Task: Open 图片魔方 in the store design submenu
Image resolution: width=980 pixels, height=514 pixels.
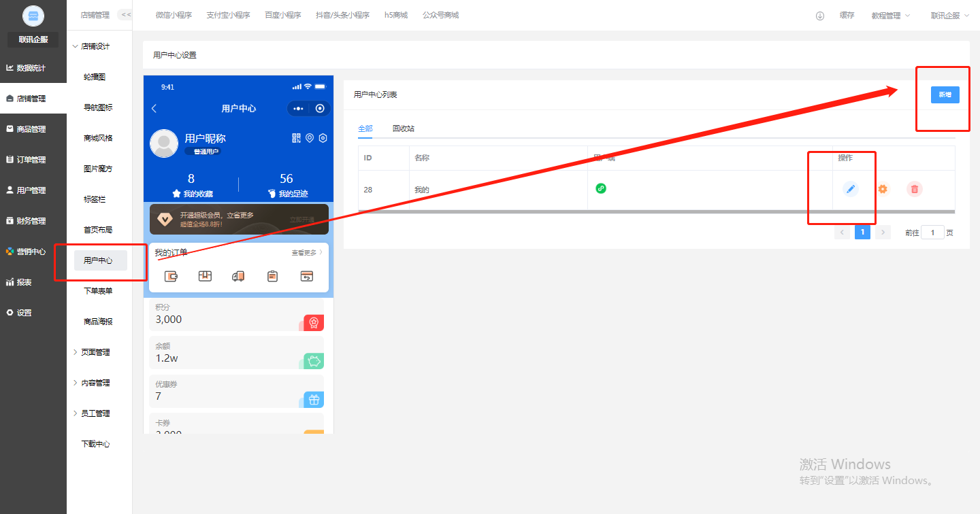Action: click(98, 169)
